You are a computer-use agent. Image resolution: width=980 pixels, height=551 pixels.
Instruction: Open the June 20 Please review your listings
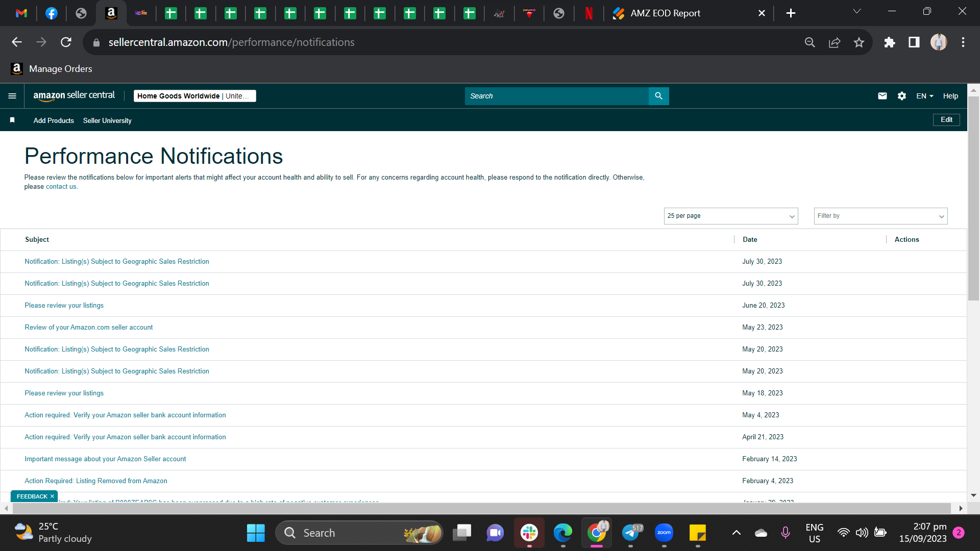(x=64, y=305)
